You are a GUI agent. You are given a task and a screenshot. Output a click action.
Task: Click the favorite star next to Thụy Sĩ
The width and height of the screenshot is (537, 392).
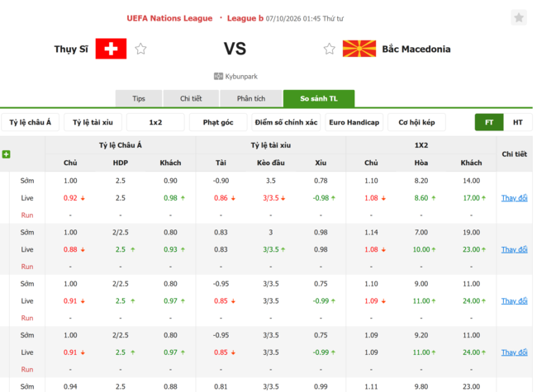[x=140, y=49]
